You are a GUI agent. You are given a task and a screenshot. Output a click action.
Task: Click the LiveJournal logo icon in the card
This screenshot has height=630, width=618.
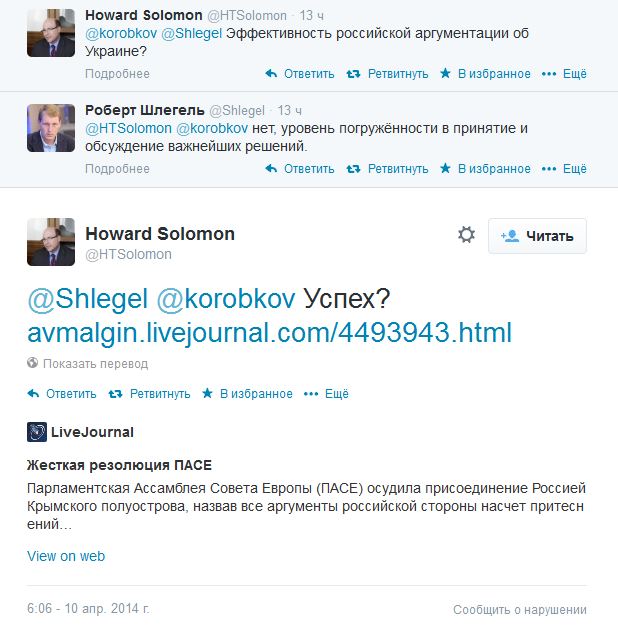pos(37,432)
